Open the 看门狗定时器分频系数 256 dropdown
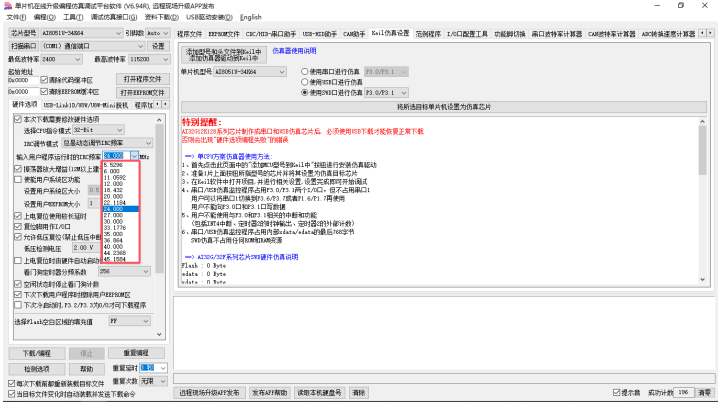Screen dimensions: 723x402 (124, 272)
